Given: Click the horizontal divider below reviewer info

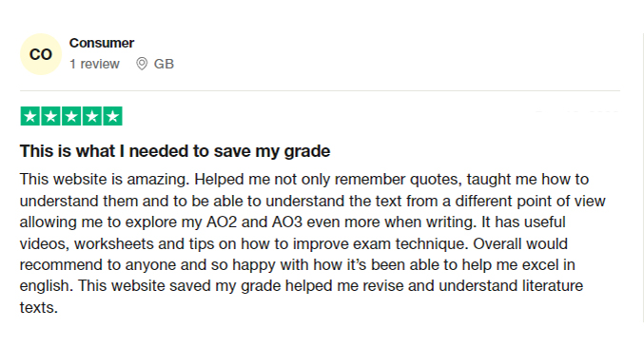Looking at the screenshot, I should click(320, 90).
